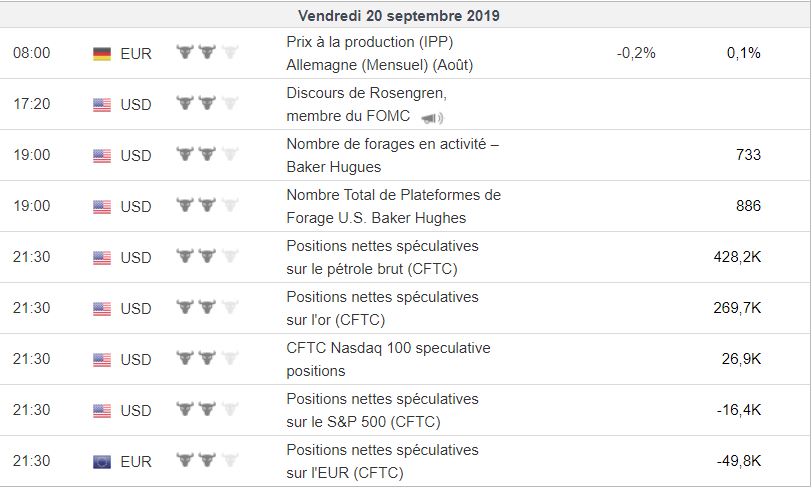Click the German flag icon in 08:00 row
This screenshot has width=812, height=491.
pyautogui.click(x=101, y=54)
